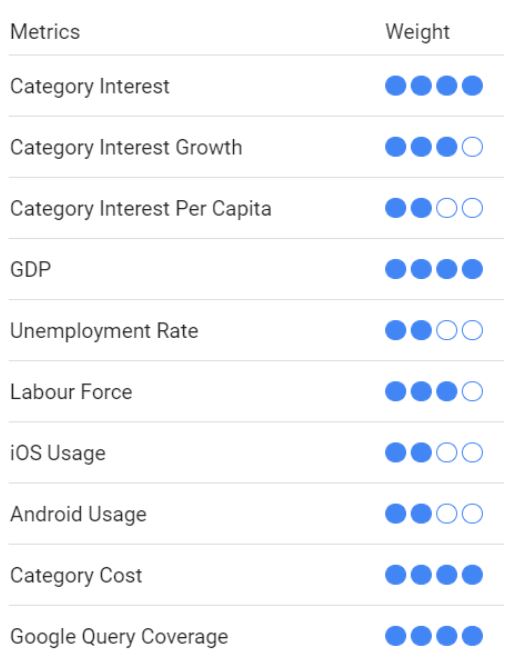Click the Unemployment Rate row label
Image resolution: width=511 pixels, height=664 pixels.
[104, 332]
